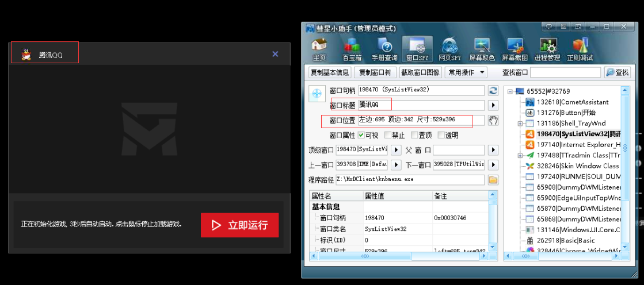Open the 常用操作 dropdown menu
Viewport: 644px width, 285px height.
click(466, 72)
